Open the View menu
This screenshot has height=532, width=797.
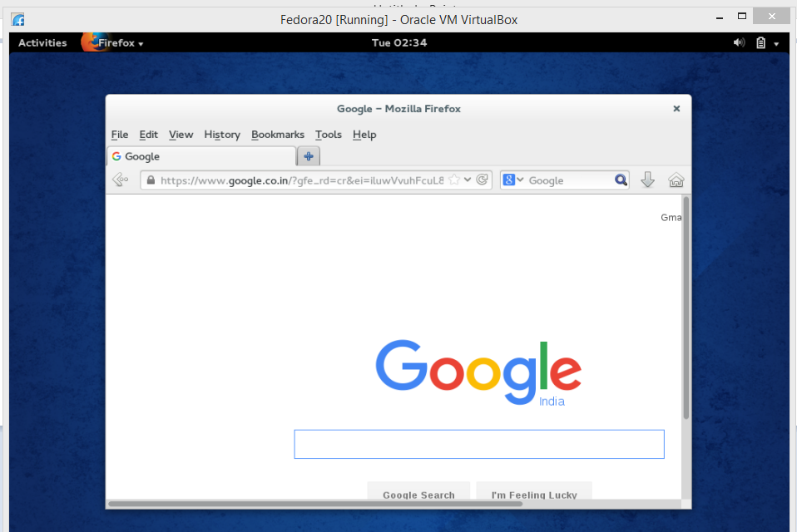181,135
